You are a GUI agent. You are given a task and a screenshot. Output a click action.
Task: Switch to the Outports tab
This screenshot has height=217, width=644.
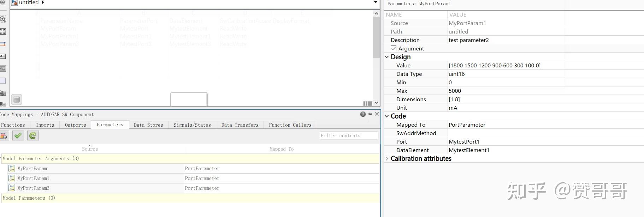point(76,125)
